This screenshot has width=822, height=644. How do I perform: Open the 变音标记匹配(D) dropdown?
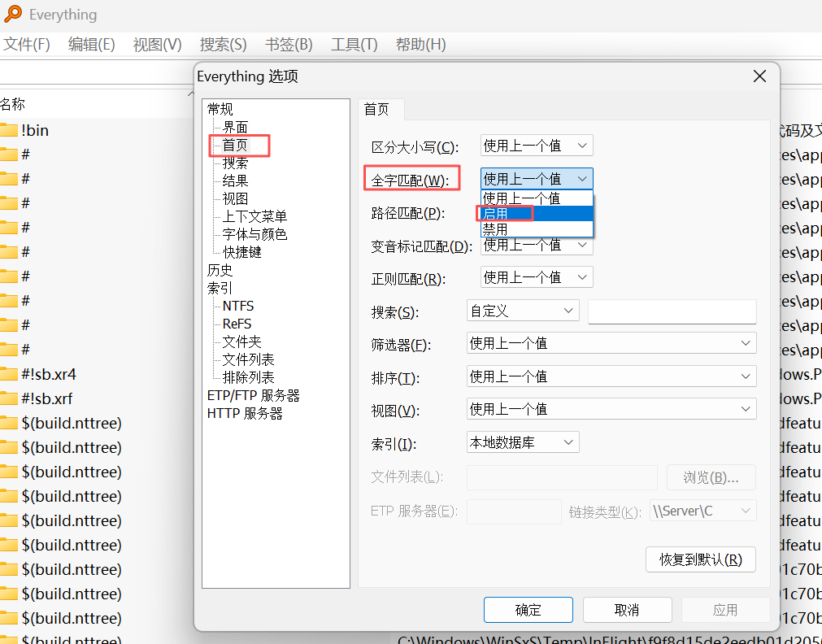pyautogui.click(x=537, y=245)
